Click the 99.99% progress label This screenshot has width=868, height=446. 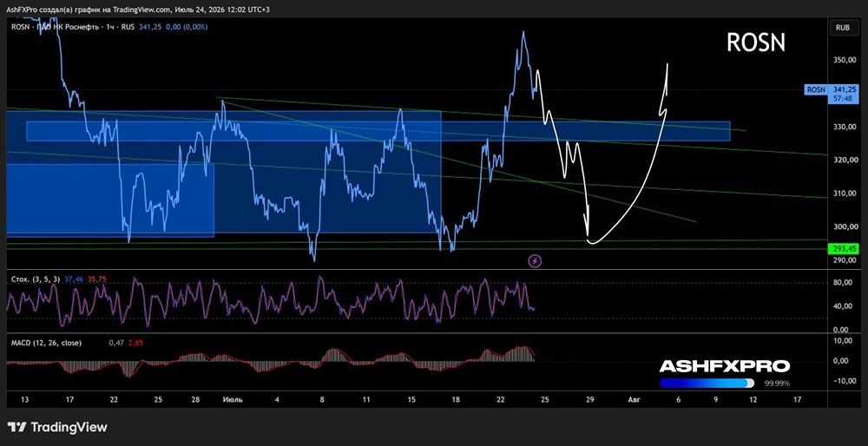pos(777,383)
